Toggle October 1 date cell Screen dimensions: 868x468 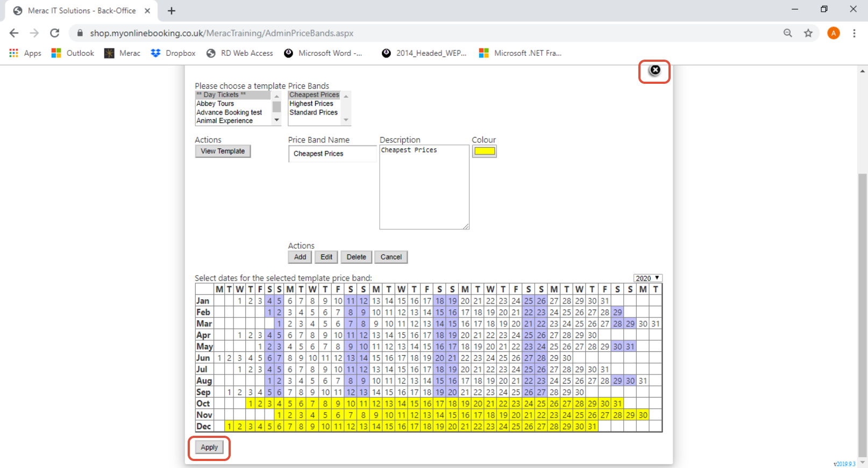pyautogui.click(x=250, y=404)
